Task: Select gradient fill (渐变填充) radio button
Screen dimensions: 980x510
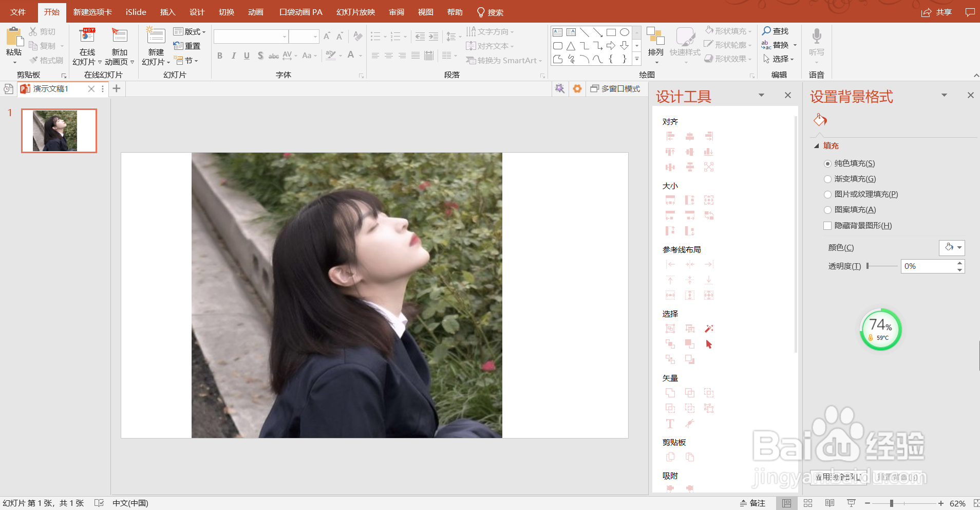Action: pos(827,179)
